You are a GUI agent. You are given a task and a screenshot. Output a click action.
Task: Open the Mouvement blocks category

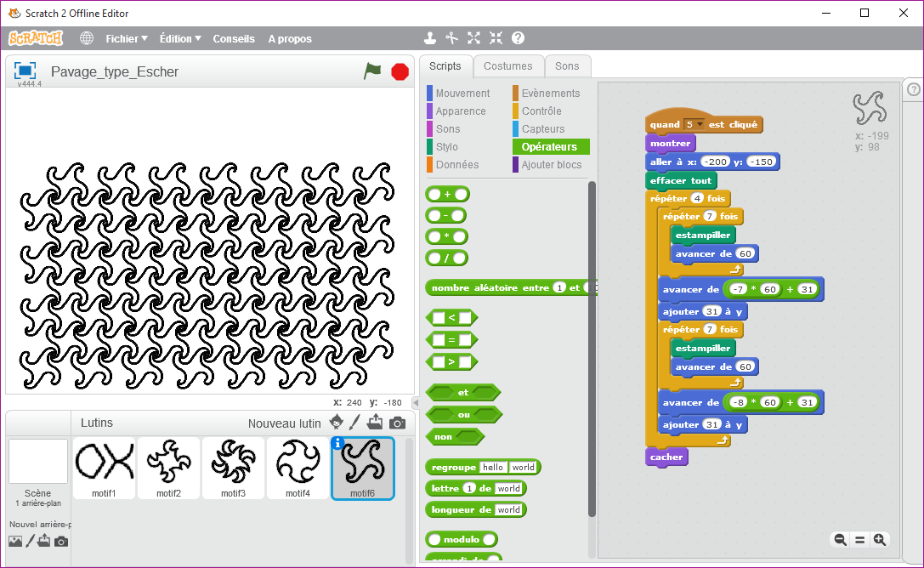pyautogui.click(x=462, y=94)
